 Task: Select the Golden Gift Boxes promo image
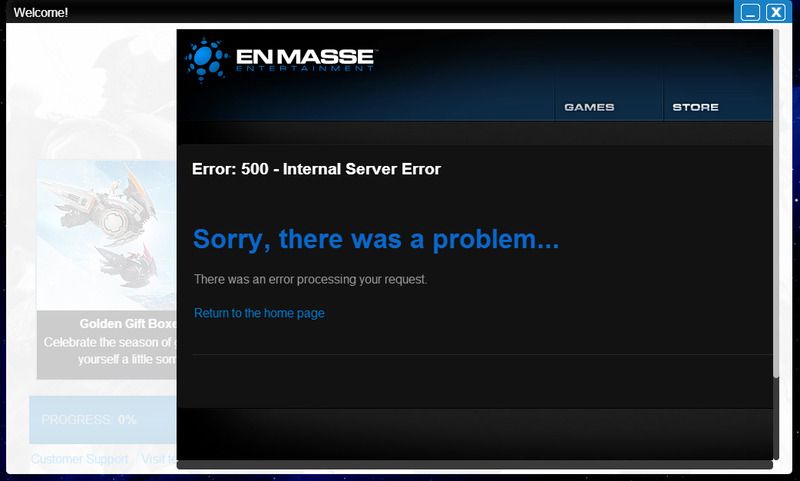point(107,235)
